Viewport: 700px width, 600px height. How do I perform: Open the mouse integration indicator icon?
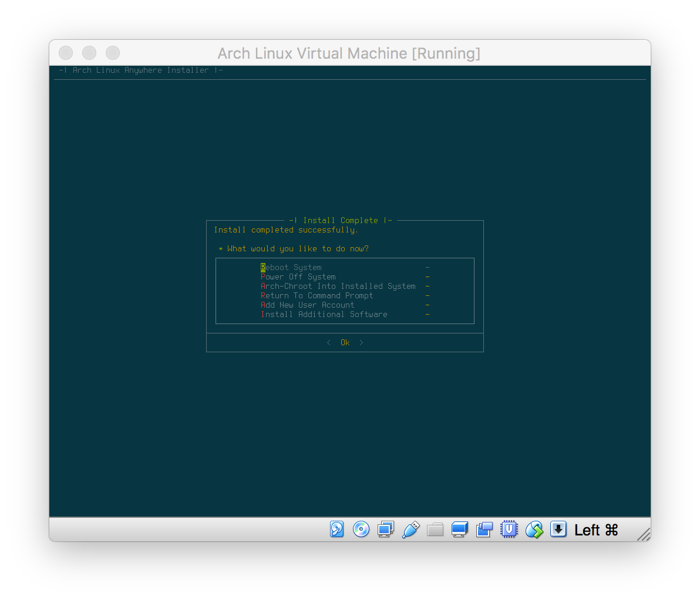pyautogui.click(x=534, y=530)
